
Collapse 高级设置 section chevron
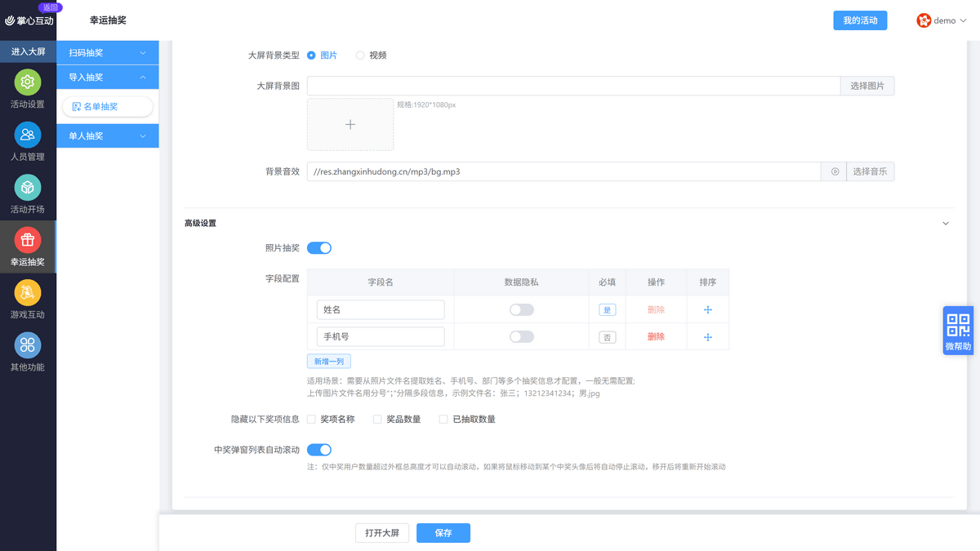click(x=946, y=223)
